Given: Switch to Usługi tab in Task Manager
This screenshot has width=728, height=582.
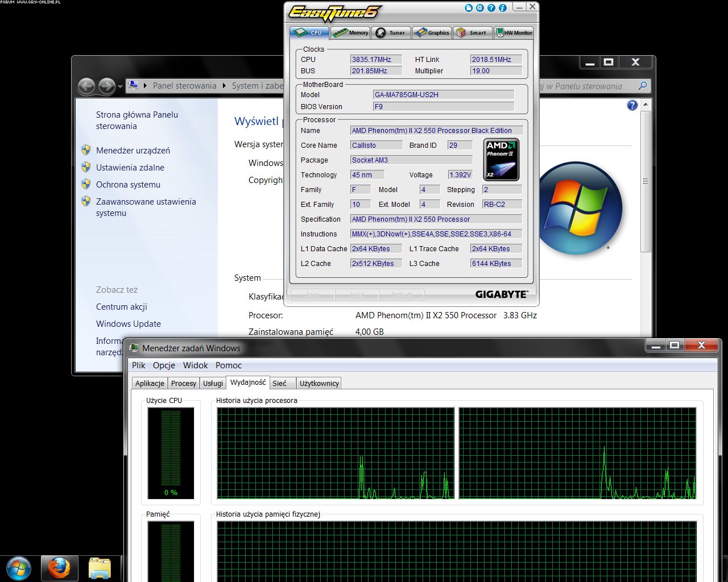Looking at the screenshot, I should click(x=213, y=384).
